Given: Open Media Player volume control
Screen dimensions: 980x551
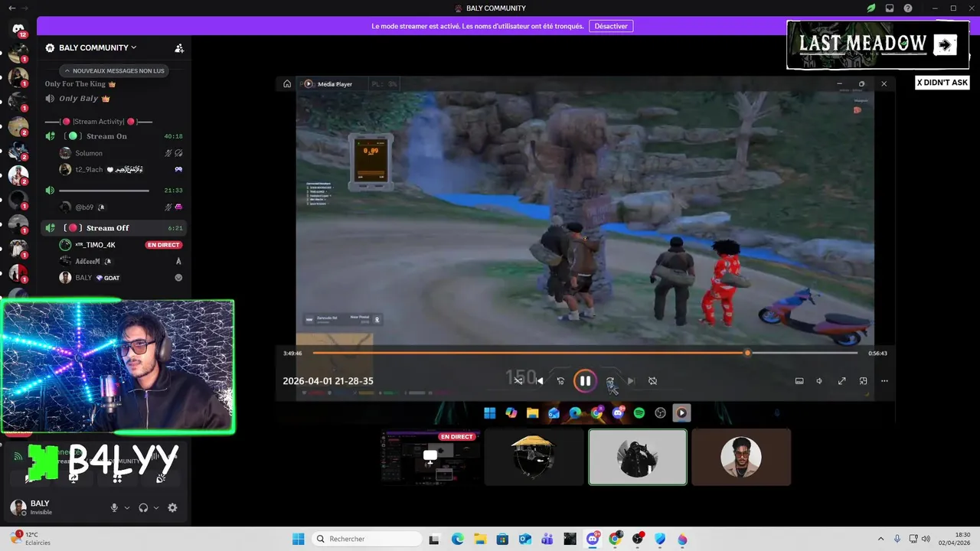Looking at the screenshot, I should coord(819,381).
